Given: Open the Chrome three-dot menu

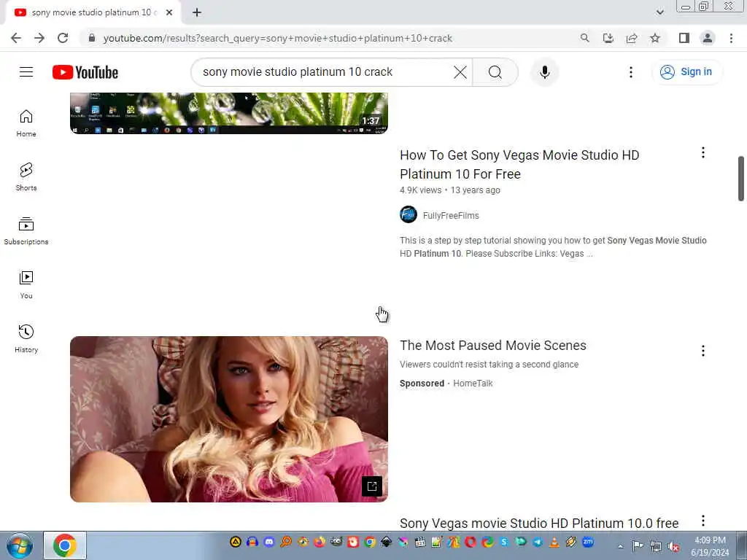Looking at the screenshot, I should coord(731,38).
